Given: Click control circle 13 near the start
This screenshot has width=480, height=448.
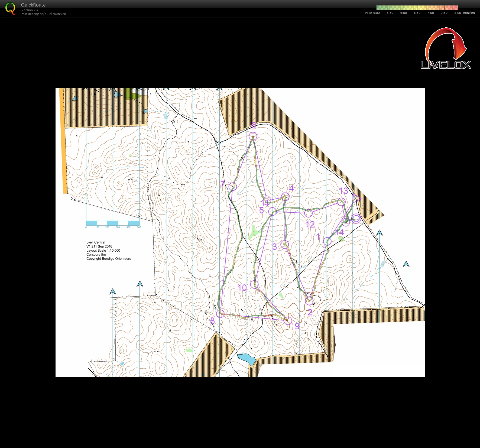Looking at the screenshot, I should pos(342,202).
